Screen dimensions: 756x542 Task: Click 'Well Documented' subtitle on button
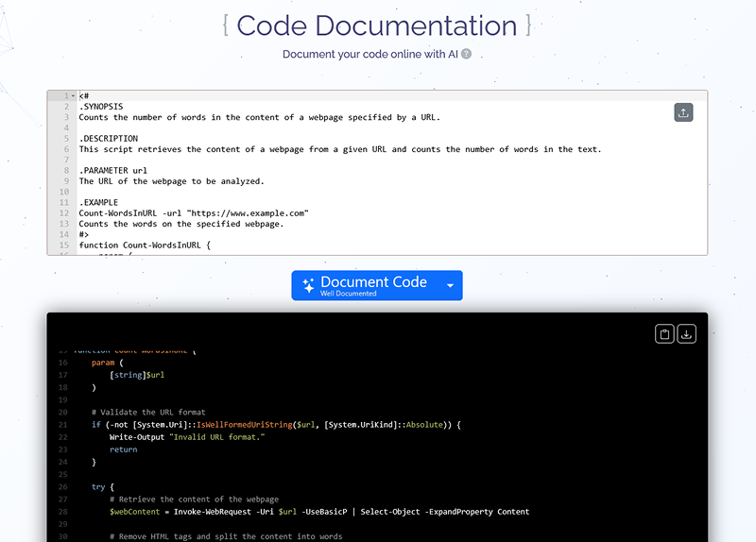[349, 294]
